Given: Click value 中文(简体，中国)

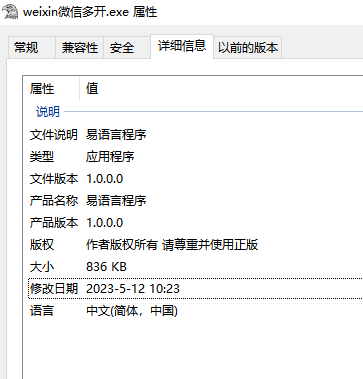Looking at the screenshot, I should click(x=132, y=311).
